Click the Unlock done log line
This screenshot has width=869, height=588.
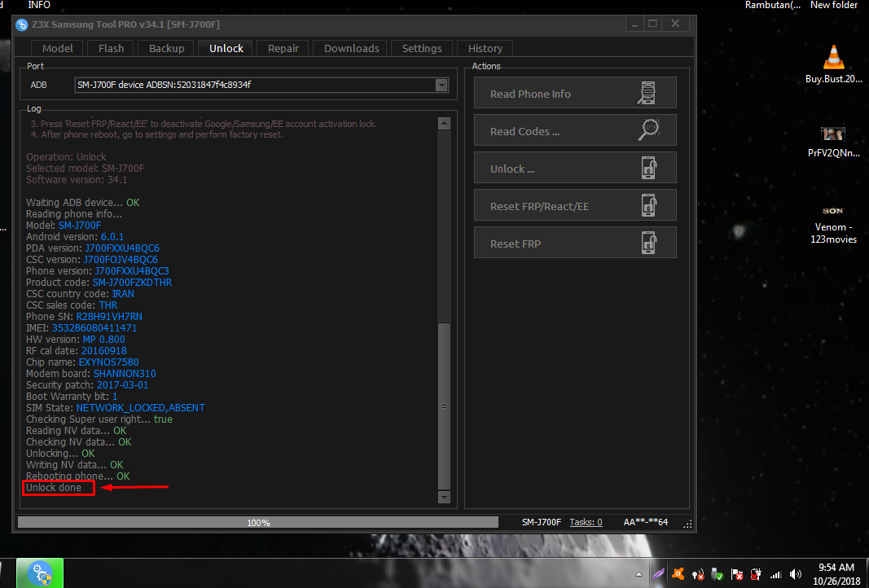(x=54, y=488)
